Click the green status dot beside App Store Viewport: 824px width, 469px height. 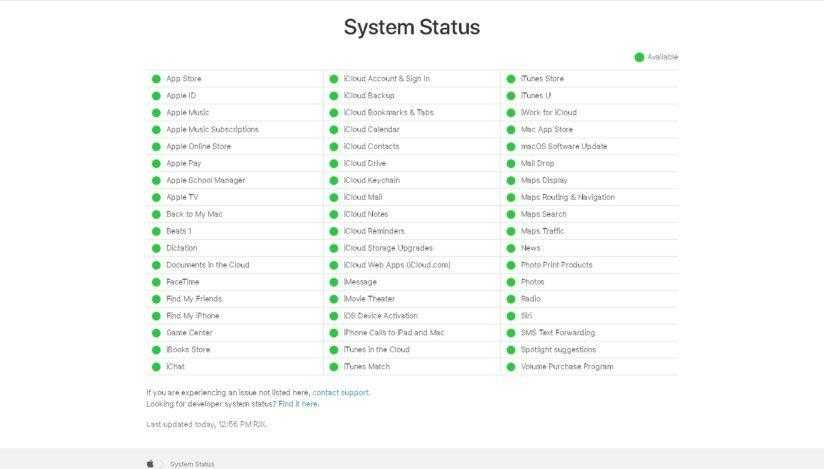point(156,79)
